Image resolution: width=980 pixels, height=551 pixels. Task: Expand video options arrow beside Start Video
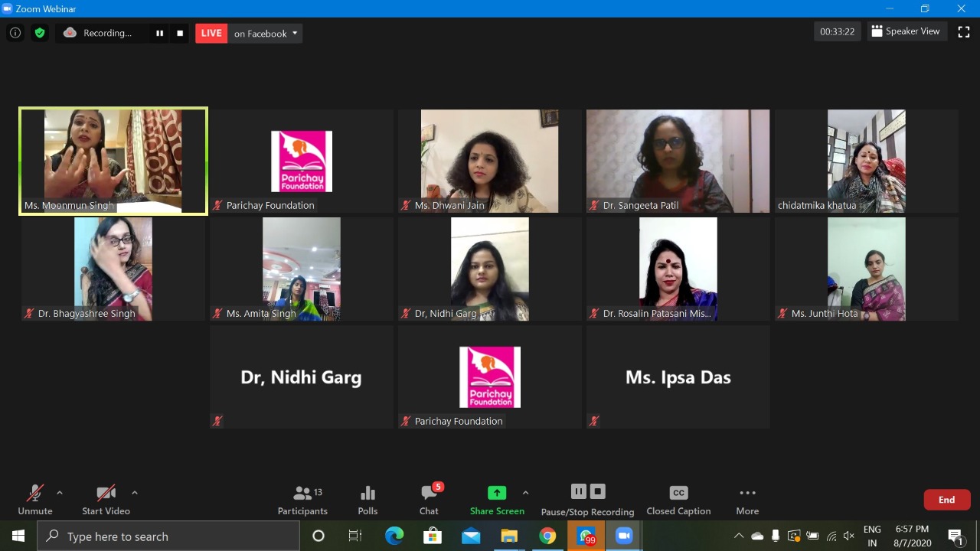point(135,493)
